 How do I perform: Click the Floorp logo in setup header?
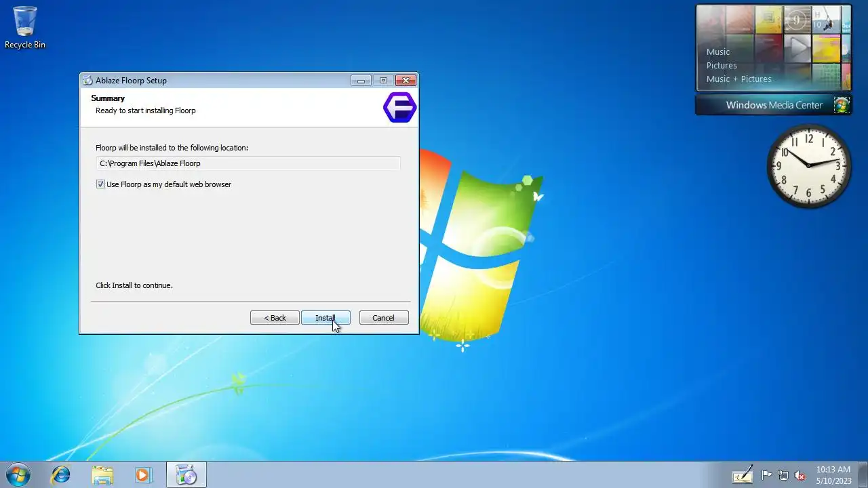click(x=399, y=108)
